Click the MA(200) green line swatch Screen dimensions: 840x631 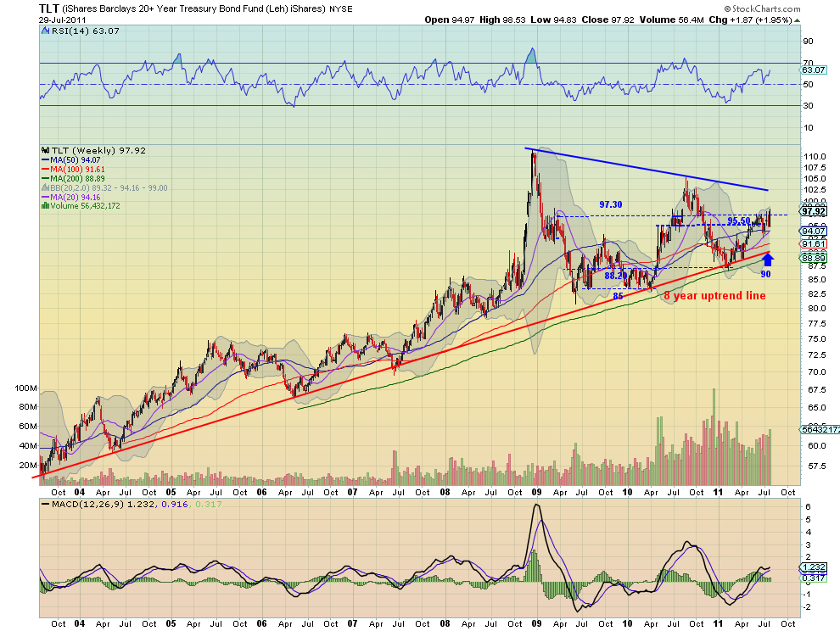(x=46, y=178)
